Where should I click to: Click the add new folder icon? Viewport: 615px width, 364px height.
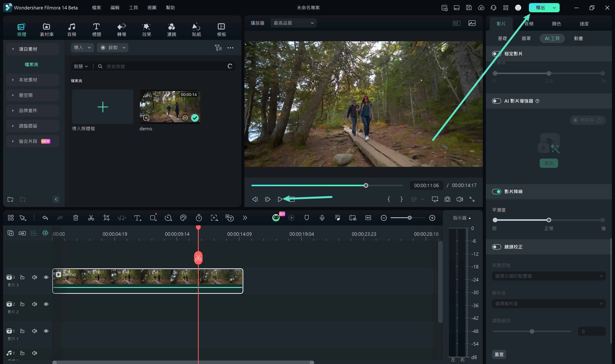pyautogui.click(x=10, y=199)
